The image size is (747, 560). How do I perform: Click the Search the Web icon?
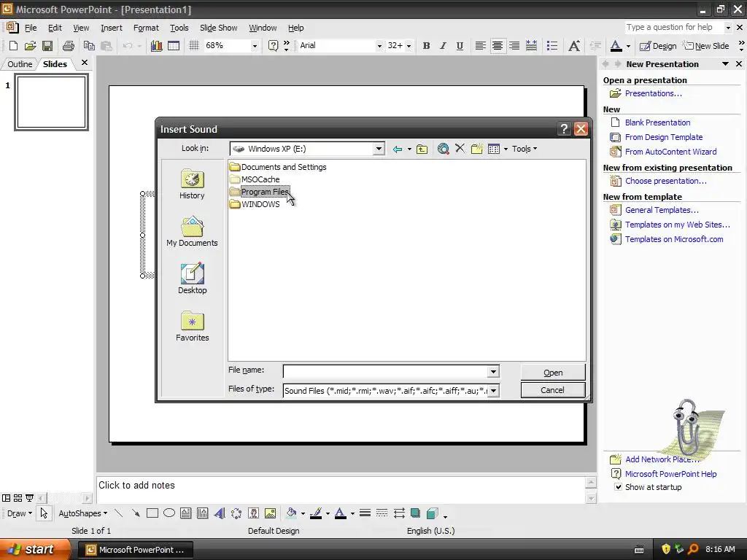(x=443, y=149)
